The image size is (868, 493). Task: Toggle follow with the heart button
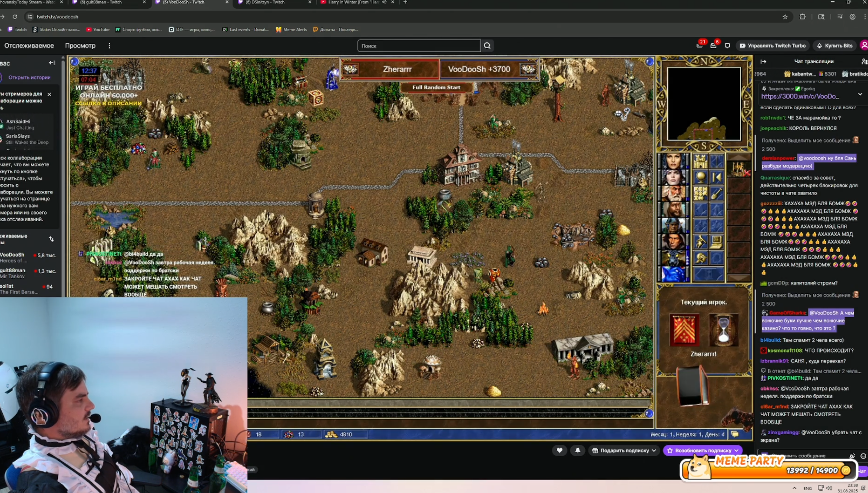coord(560,450)
